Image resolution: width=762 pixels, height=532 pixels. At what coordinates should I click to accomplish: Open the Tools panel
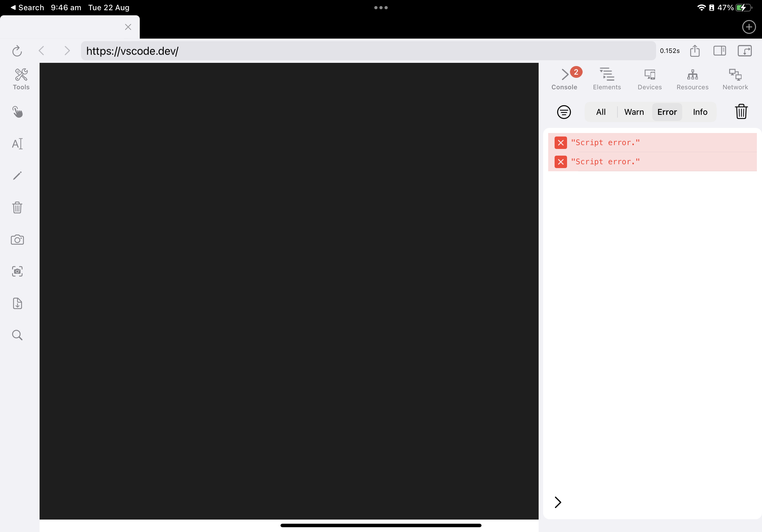click(x=21, y=78)
